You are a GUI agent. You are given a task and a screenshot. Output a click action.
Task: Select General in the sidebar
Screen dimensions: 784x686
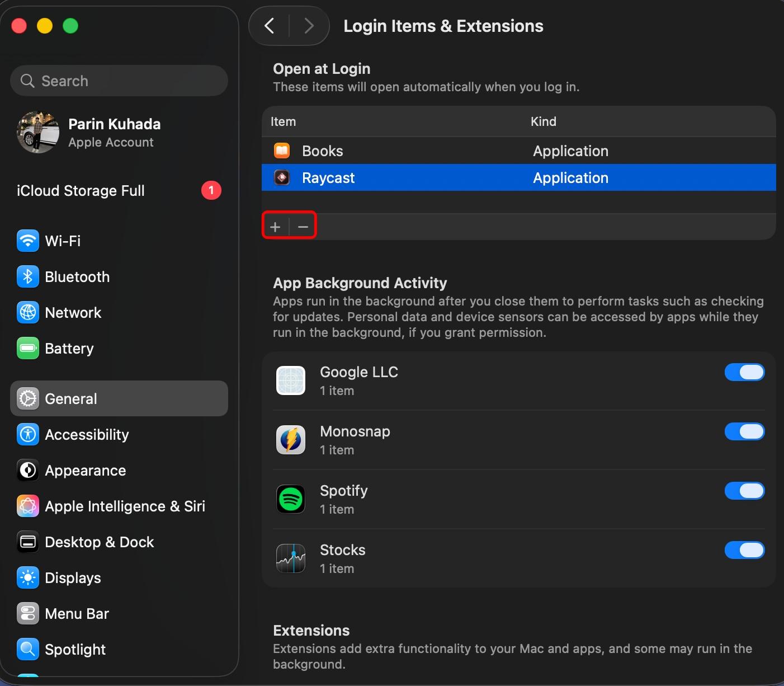[119, 398]
